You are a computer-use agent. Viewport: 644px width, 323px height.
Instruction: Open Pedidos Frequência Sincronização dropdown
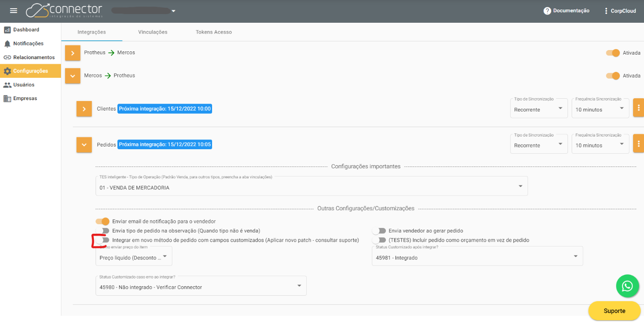click(x=600, y=144)
